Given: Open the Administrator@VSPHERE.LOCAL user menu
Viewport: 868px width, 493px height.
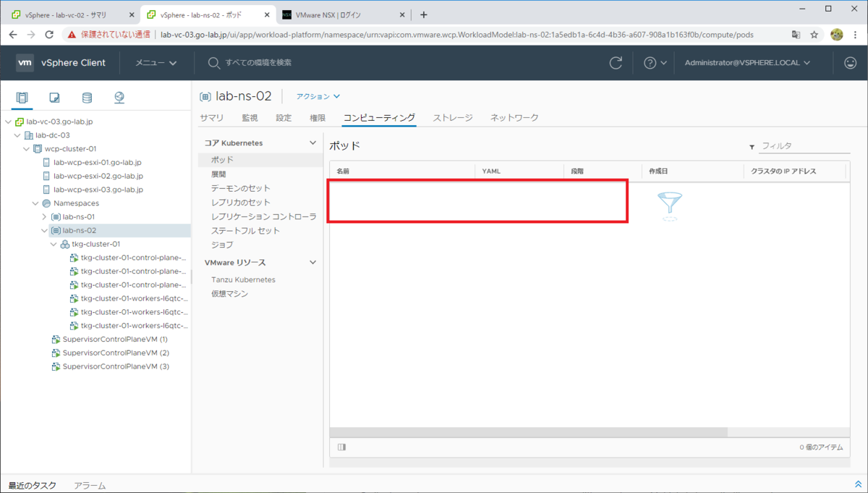Looking at the screenshot, I should click(747, 63).
